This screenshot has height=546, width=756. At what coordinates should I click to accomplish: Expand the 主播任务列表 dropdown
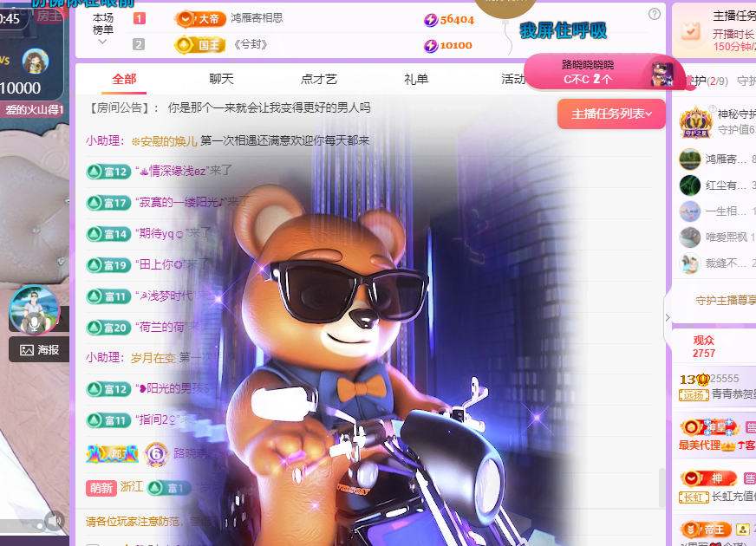point(611,114)
